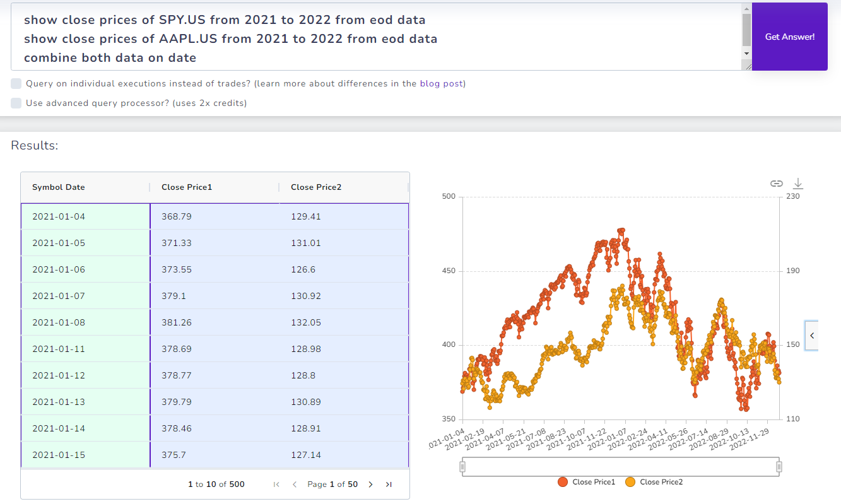Click the 378.69 price cell

point(215,349)
